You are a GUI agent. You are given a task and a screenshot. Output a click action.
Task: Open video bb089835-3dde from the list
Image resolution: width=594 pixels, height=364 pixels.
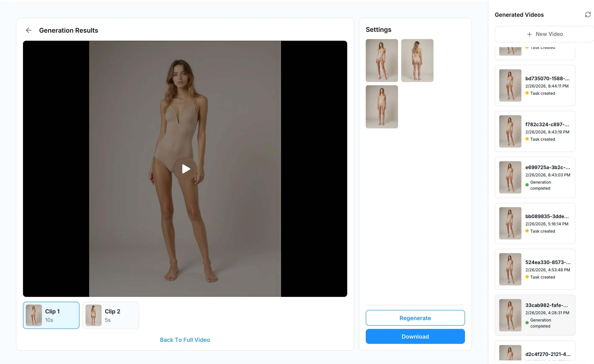[535, 223]
